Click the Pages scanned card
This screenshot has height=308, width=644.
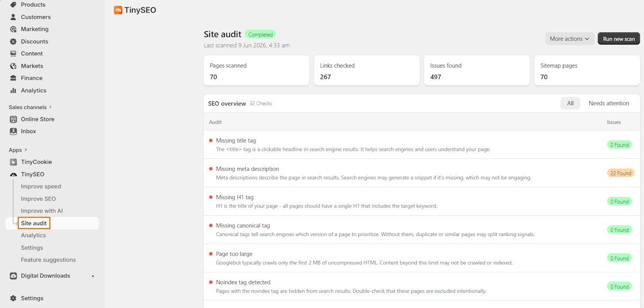(x=257, y=70)
